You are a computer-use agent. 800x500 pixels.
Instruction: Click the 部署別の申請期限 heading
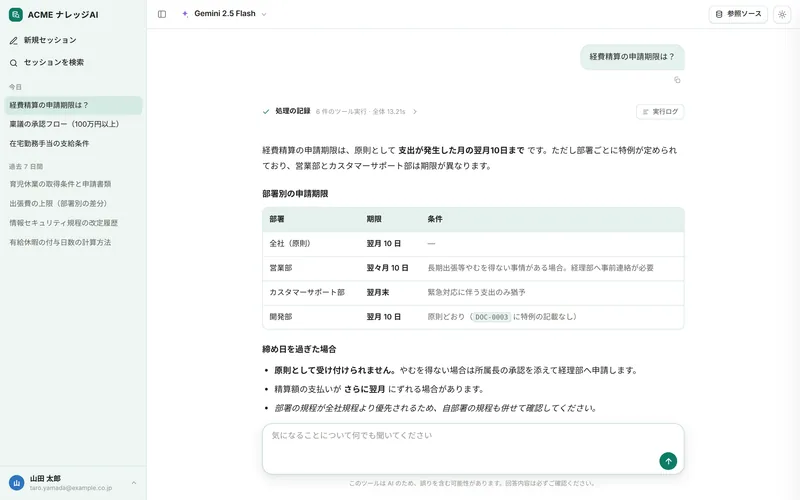click(x=295, y=194)
